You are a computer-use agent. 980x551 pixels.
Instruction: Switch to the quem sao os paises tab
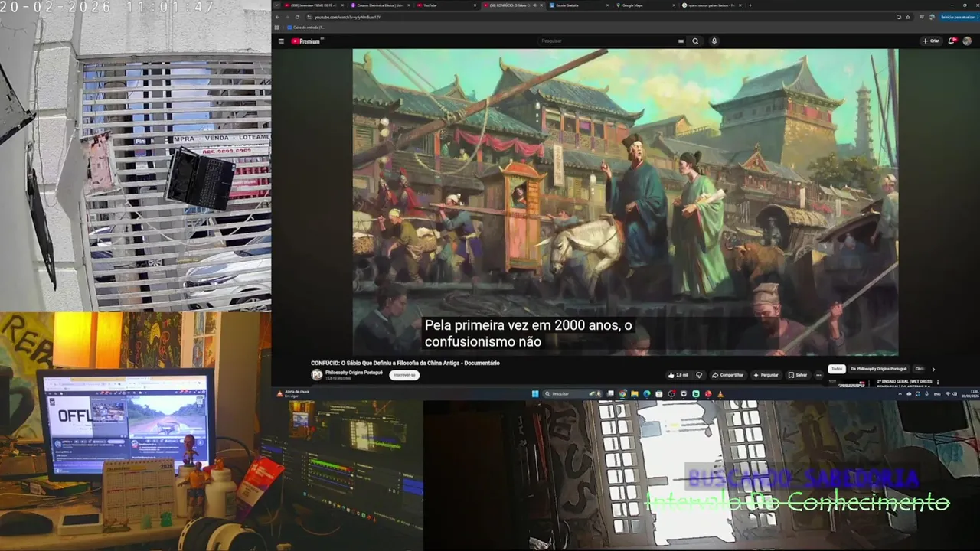coord(712,5)
